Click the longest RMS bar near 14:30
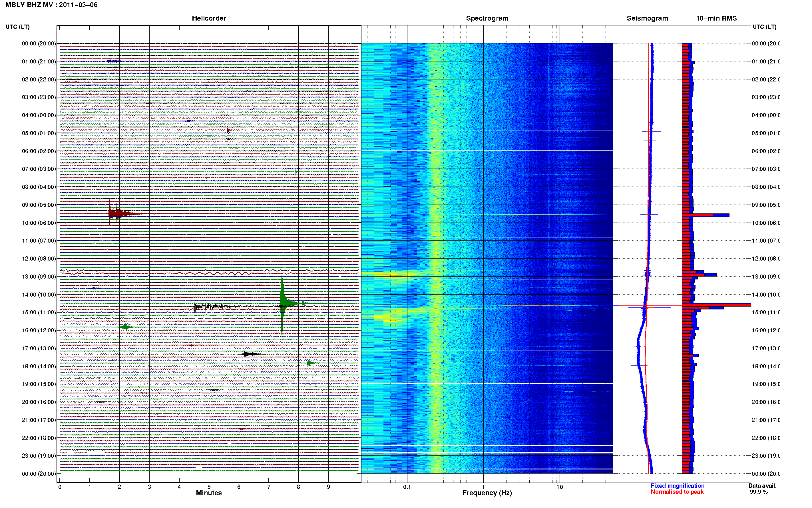This screenshot has height=508, width=812. pyautogui.click(x=716, y=305)
